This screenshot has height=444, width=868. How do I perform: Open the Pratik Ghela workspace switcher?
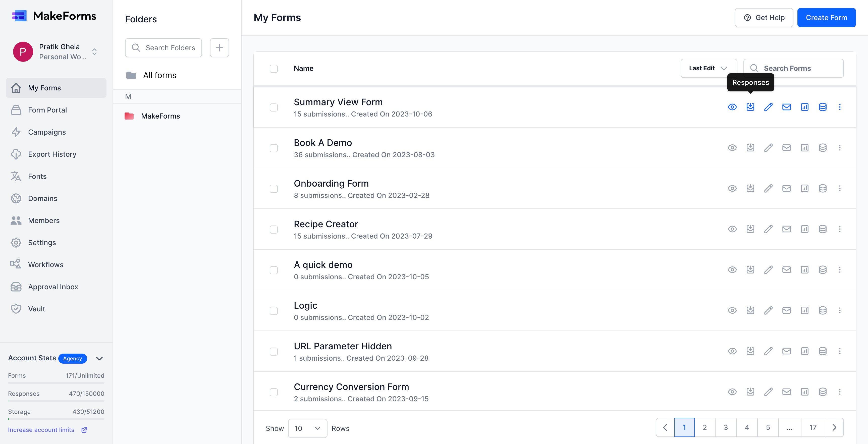pyautogui.click(x=56, y=51)
